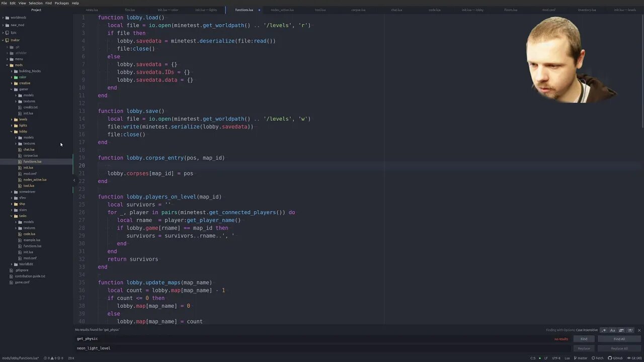Expand the worldmods project folder
The height and width of the screenshot is (362, 644).
click(3, 18)
